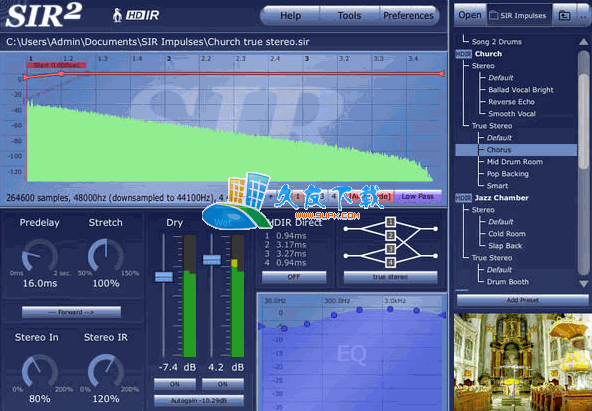592x411 pixels.
Task: Toggle Autogain -10.29dB button
Action: pos(199,400)
